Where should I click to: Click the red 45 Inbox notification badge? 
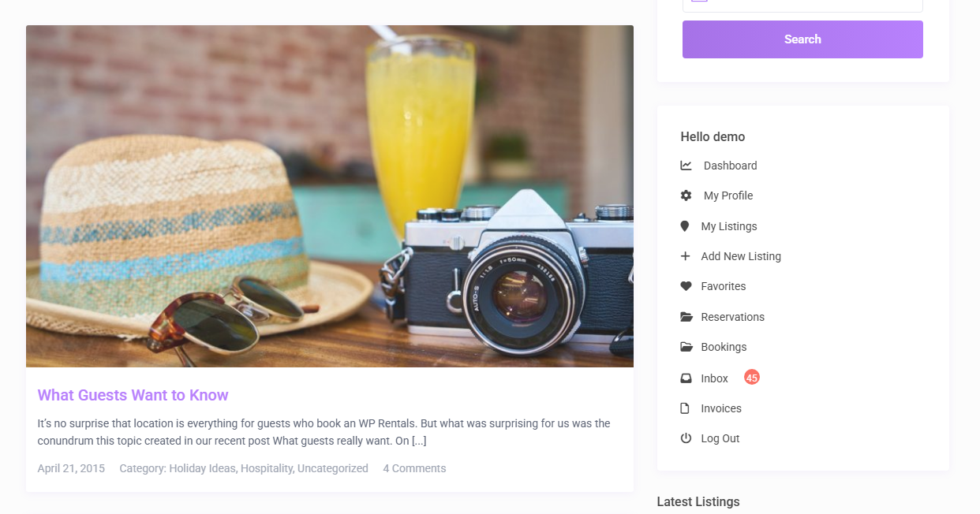(x=752, y=378)
